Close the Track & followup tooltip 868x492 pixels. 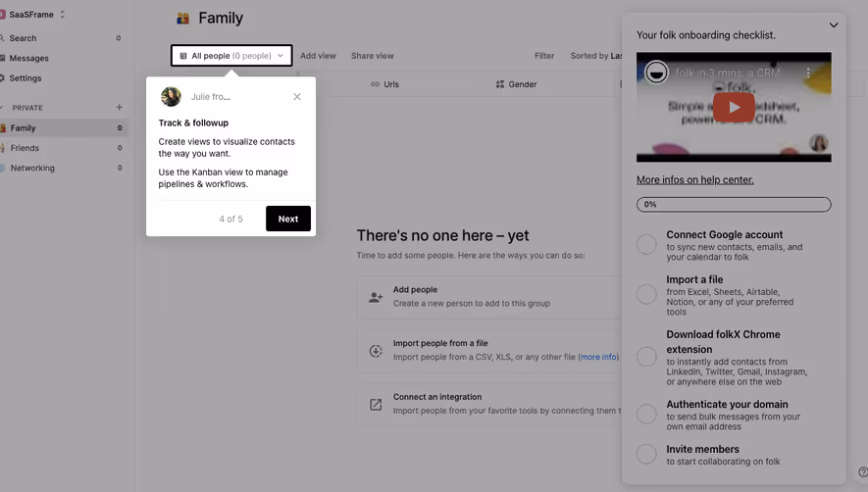click(x=297, y=97)
